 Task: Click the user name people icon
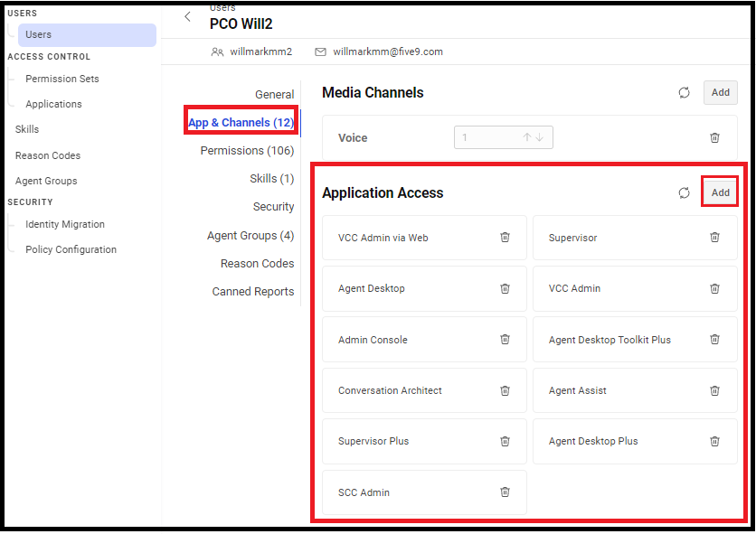tap(217, 52)
